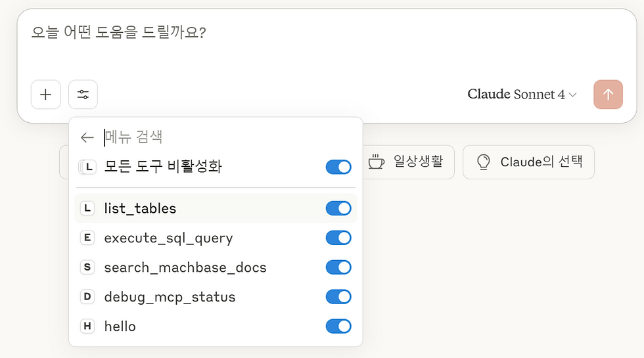The image size is (644, 358).
Task: Open the tools settings slider icon
Action: 83,95
